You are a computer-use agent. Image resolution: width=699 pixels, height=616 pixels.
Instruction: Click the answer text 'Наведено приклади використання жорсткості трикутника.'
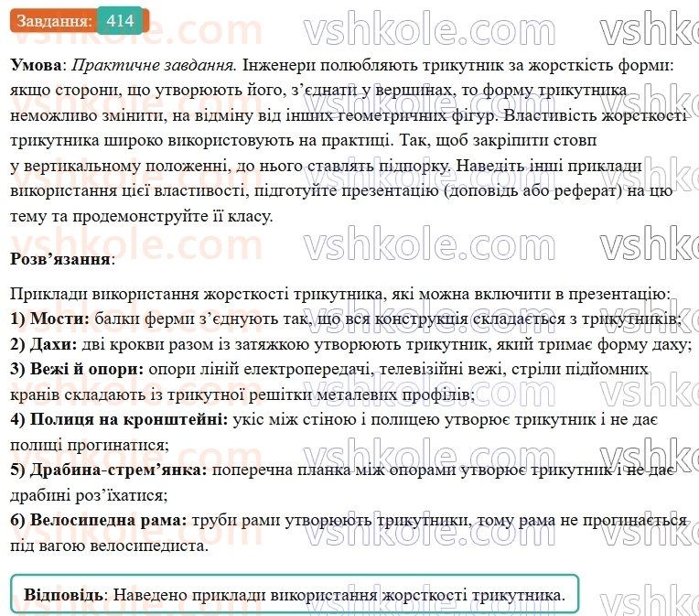(x=339, y=595)
